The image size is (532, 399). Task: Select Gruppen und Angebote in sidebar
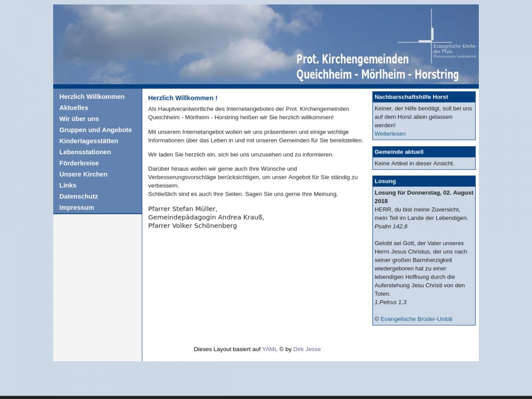click(96, 130)
